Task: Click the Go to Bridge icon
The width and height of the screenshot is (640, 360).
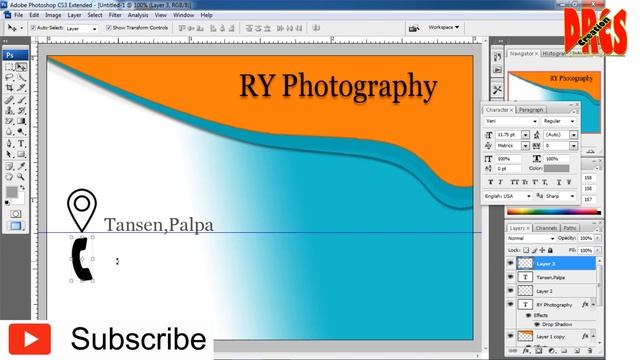Action: point(413,28)
